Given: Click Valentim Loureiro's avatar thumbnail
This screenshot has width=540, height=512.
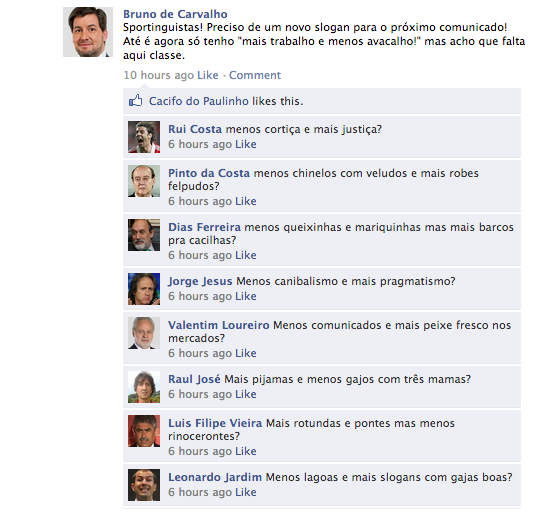Looking at the screenshot, I should [144, 333].
